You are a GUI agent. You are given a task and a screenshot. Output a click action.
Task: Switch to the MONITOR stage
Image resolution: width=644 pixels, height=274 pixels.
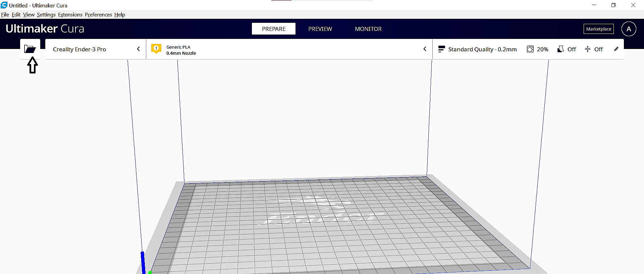point(368,29)
